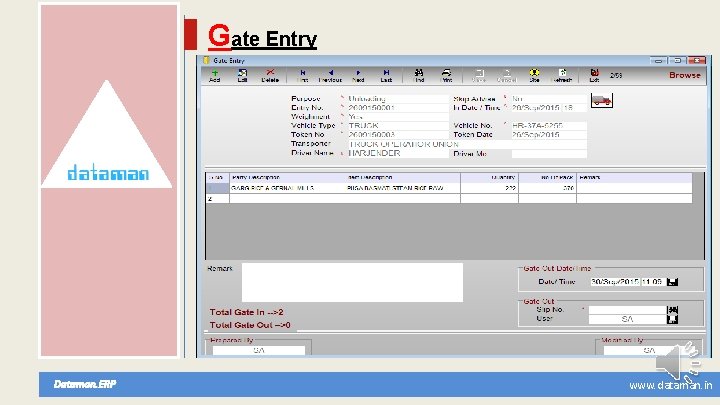
Task: Jump to the Last record
Action: click(x=386, y=75)
